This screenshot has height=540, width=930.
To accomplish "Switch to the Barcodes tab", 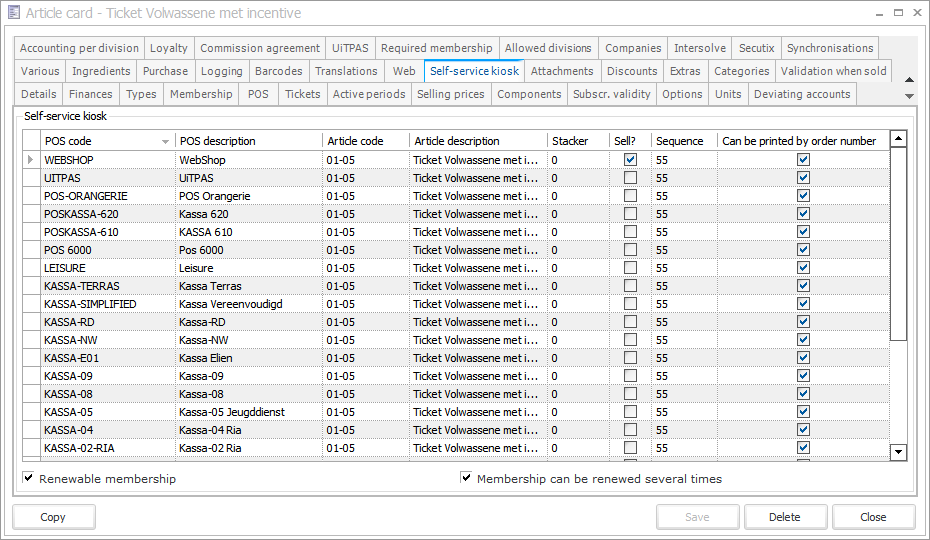I will coord(278,71).
